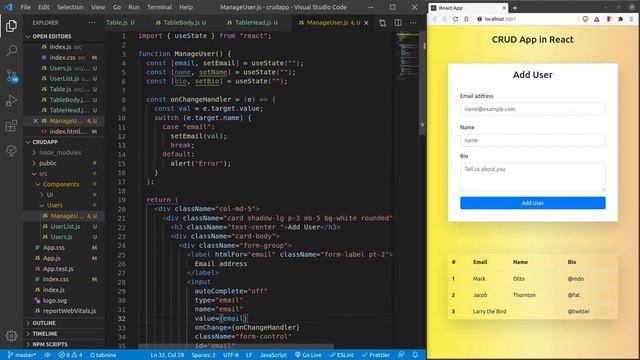The image size is (640, 360).
Task: Close ManageUser.js in Open Editors list
Action: (35, 121)
